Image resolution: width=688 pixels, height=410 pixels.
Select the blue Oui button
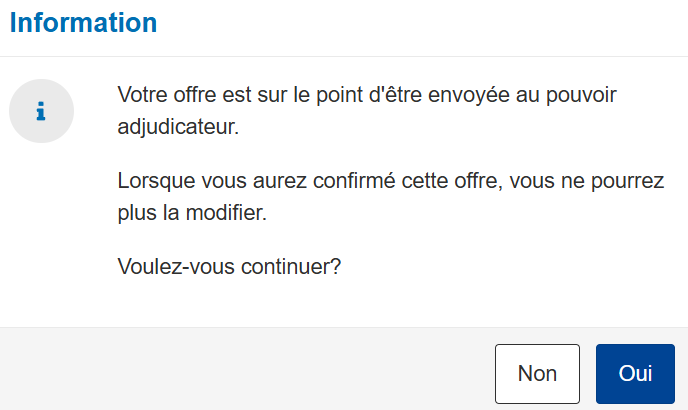[x=635, y=374]
